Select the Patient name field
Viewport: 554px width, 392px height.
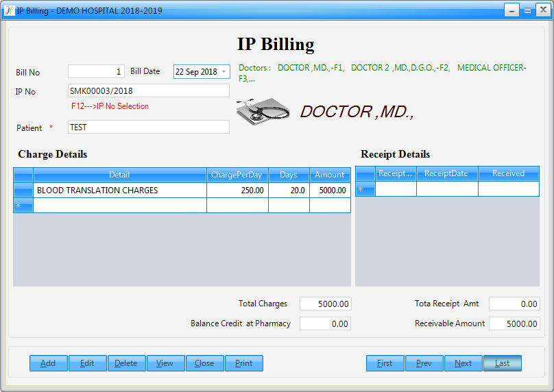[x=149, y=127]
